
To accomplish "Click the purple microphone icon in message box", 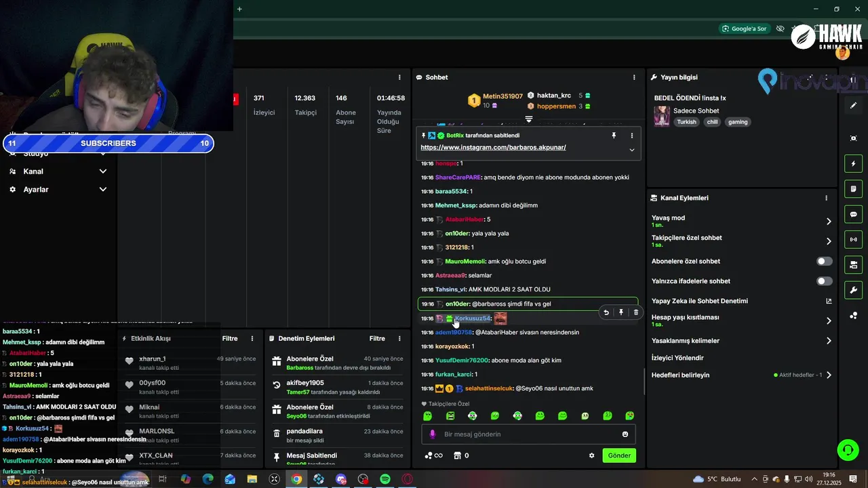I will pos(433,434).
